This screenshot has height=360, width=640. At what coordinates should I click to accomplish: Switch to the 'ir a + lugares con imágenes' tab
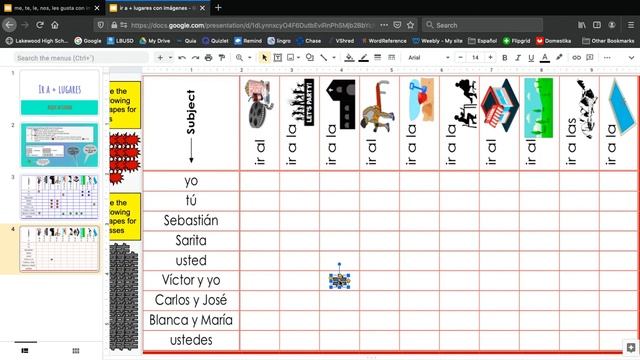(x=158, y=8)
